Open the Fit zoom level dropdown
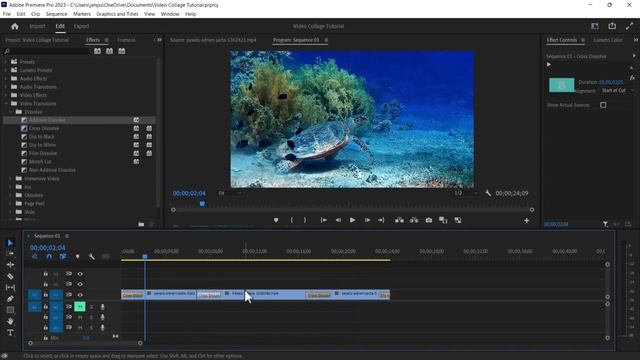 click(x=231, y=193)
